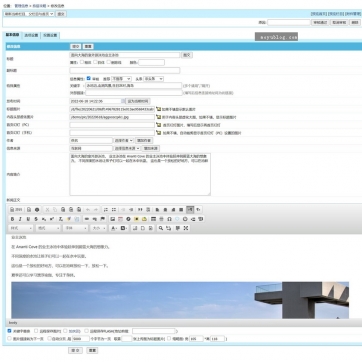Open the column selection dropdown at top

point(29,14)
